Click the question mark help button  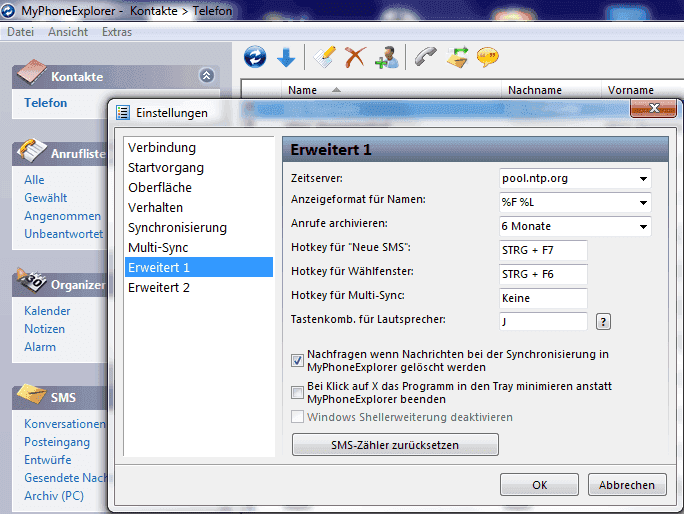pyautogui.click(x=603, y=322)
